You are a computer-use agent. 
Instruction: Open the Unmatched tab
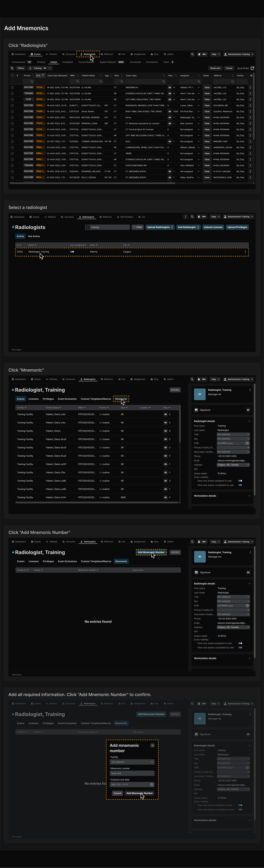135,62
